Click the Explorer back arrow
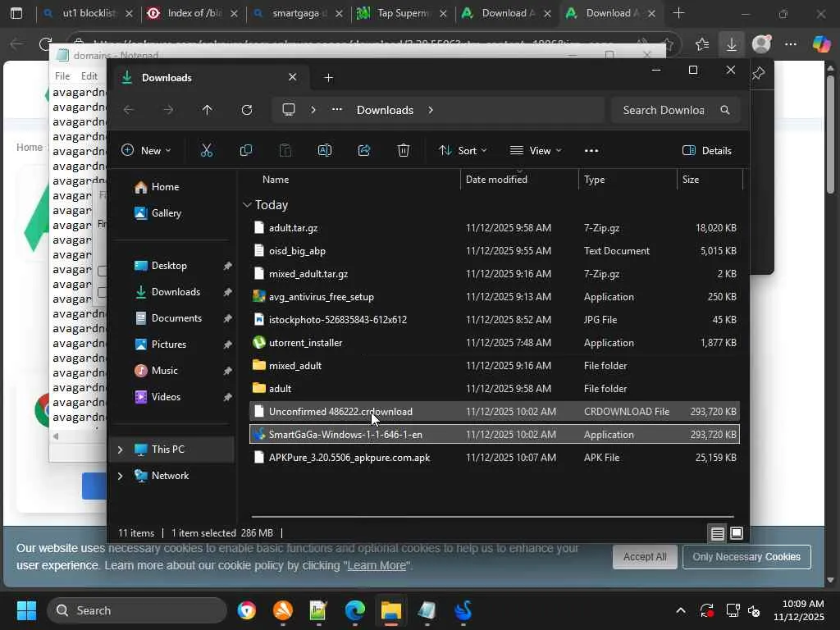This screenshot has width=840, height=630. pyautogui.click(x=129, y=110)
